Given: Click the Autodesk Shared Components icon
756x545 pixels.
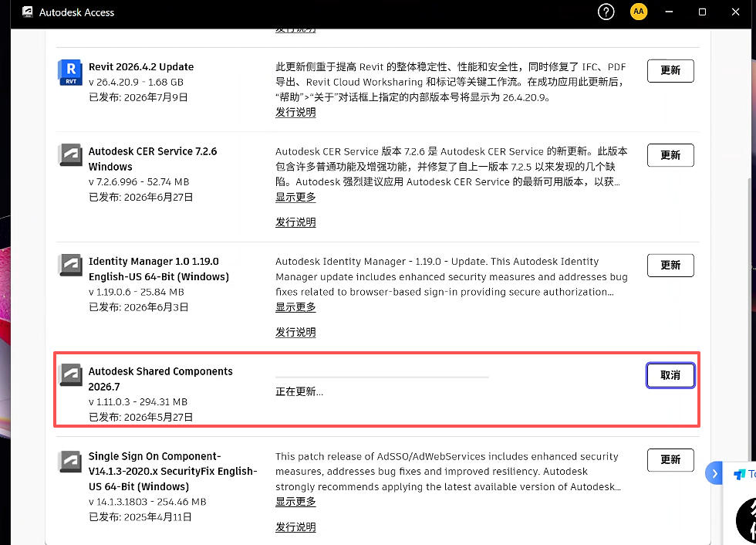Looking at the screenshot, I should 70,375.
